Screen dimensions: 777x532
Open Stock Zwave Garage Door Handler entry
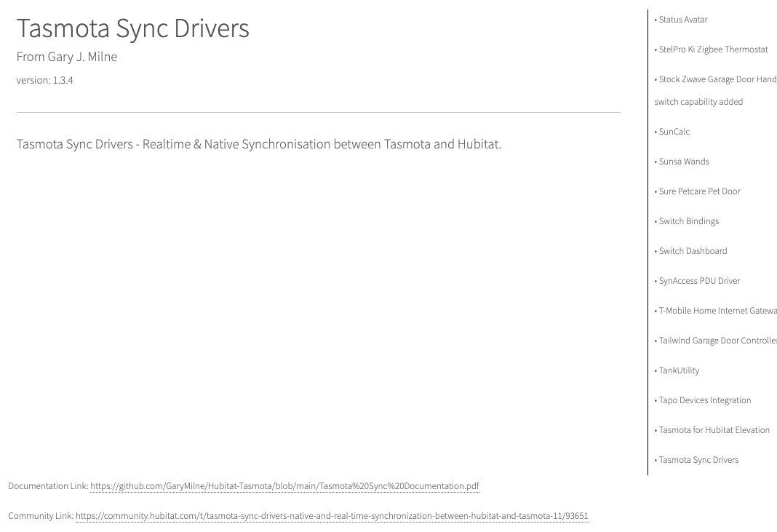click(x=716, y=90)
